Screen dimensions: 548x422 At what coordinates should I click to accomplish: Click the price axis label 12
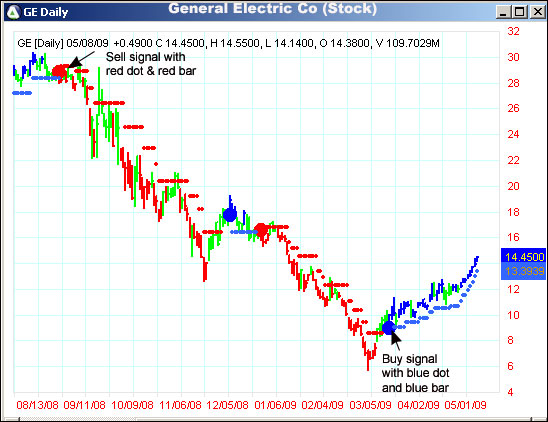(x=513, y=289)
